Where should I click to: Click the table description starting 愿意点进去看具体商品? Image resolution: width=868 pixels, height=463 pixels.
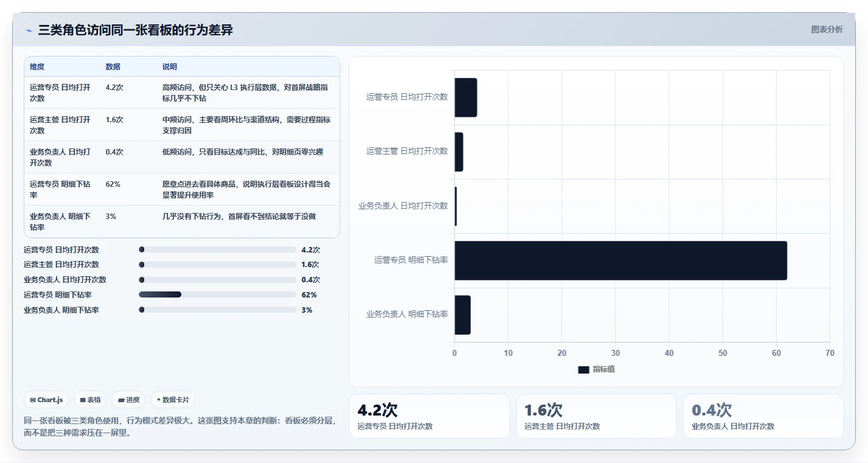[x=247, y=189]
